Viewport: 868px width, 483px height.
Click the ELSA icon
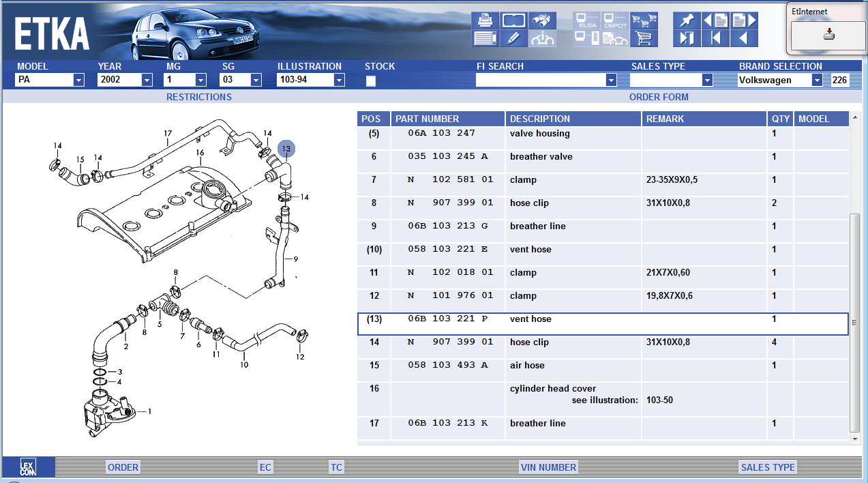(x=586, y=20)
